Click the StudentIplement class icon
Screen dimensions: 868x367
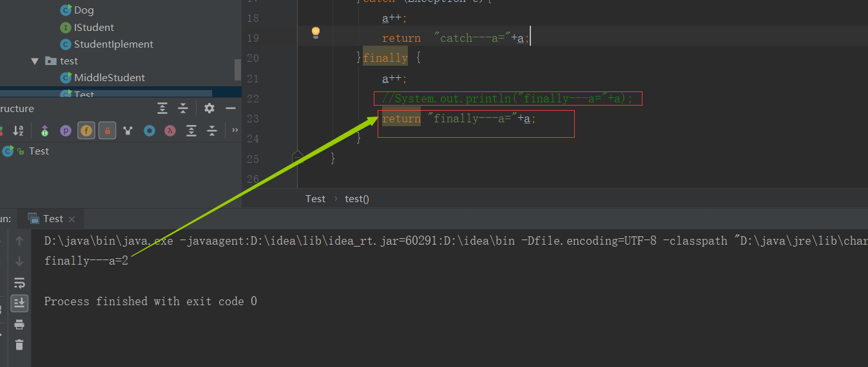click(x=66, y=44)
